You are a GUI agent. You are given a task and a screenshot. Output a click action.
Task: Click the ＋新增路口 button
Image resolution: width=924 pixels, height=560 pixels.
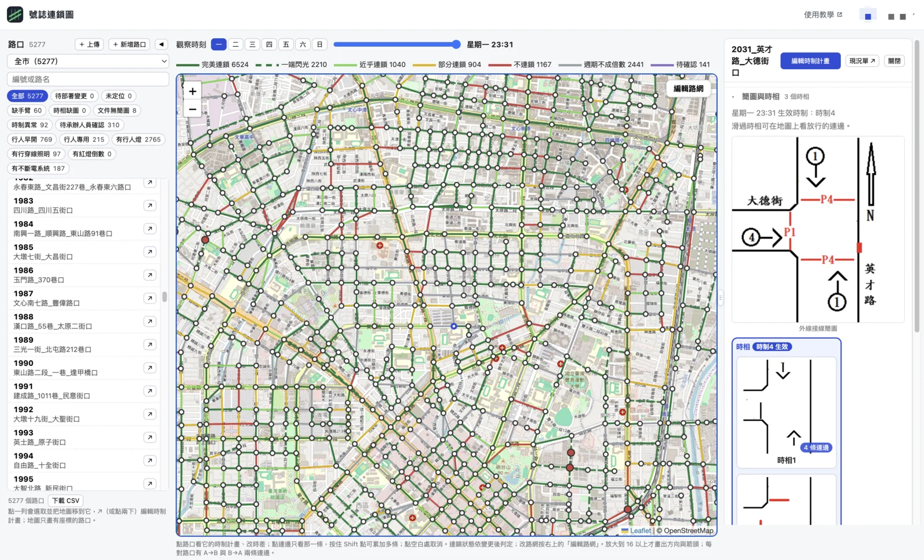129,44
